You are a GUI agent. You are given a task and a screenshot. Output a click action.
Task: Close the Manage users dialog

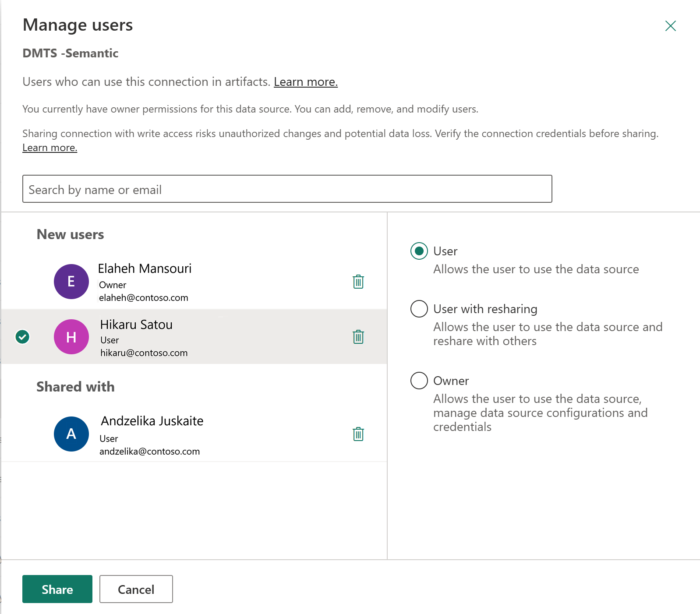point(670,26)
